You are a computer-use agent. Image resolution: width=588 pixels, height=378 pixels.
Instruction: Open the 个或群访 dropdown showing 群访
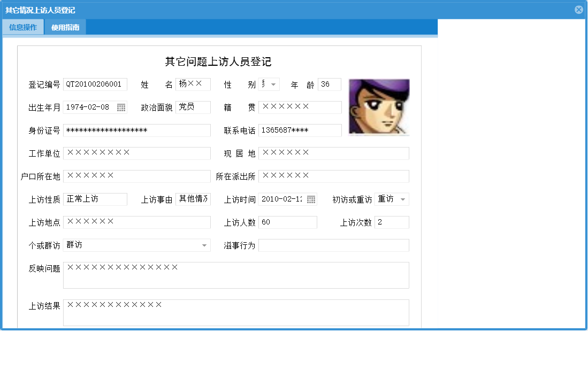[x=204, y=245]
